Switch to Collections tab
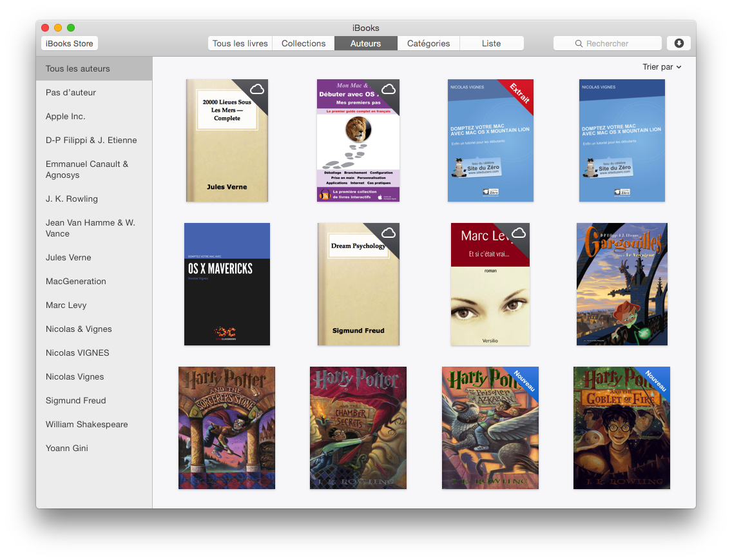This screenshot has height=560, width=732. (x=303, y=43)
